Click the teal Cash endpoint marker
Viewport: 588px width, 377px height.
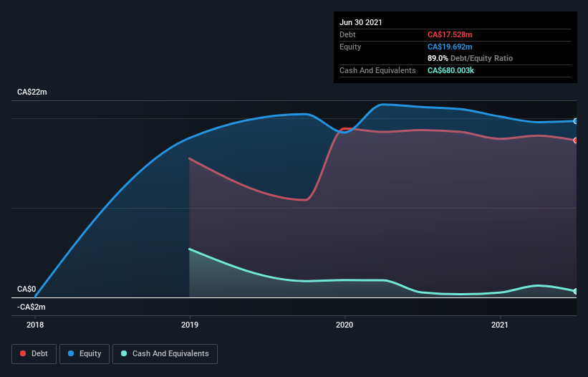click(x=576, y=291)
